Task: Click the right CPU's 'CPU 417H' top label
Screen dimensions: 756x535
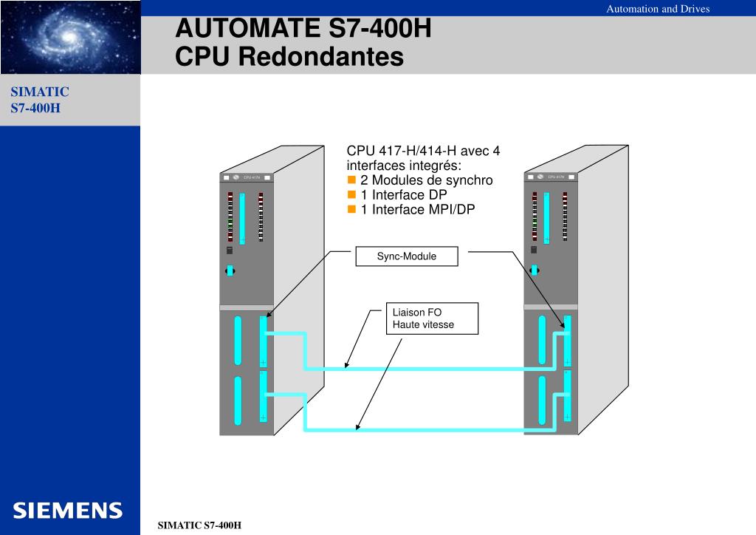Action: pos(556,177)
